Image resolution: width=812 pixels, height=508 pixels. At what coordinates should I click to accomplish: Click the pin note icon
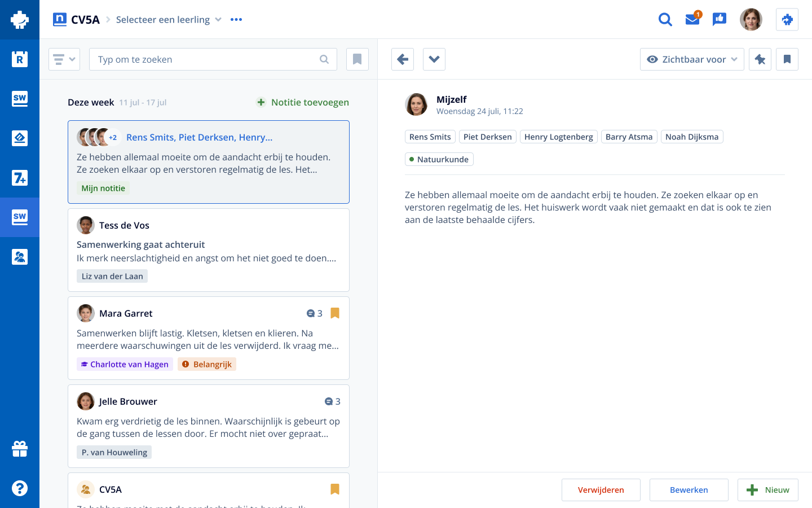(x=760, y=59)
